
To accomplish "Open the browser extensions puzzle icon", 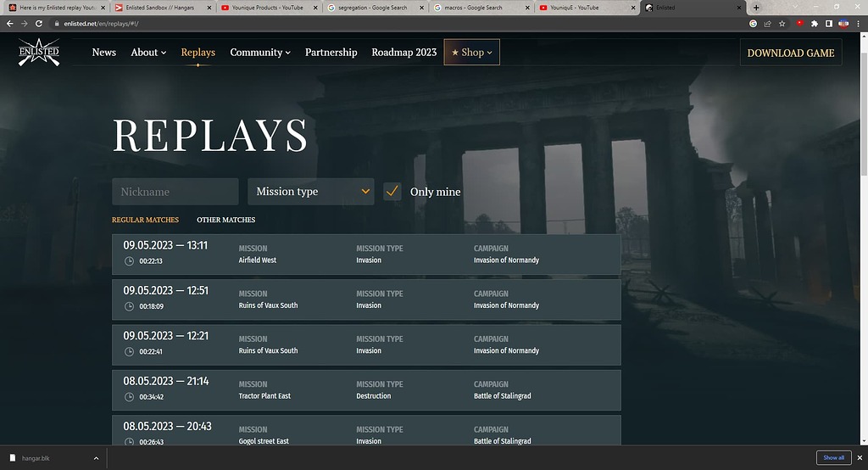I will point(815,24).
